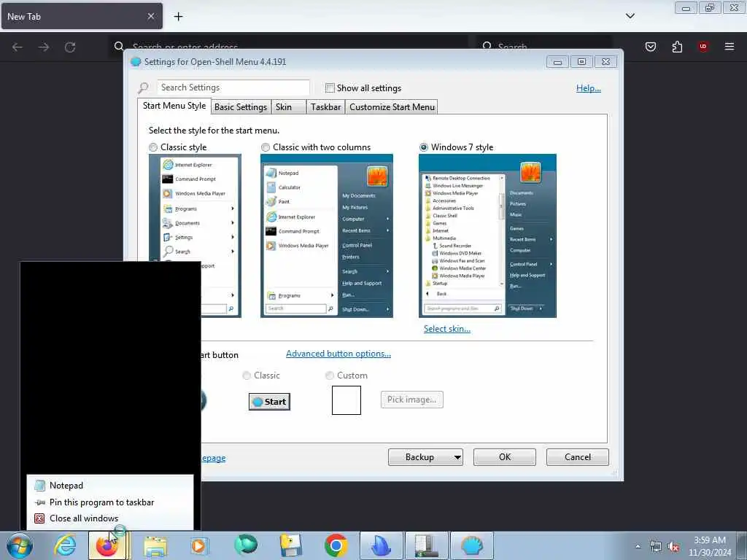The height and width of the screenshot is (560, 747).
Task: Select the Classic start button radio
Action: [x=247, y=376]
